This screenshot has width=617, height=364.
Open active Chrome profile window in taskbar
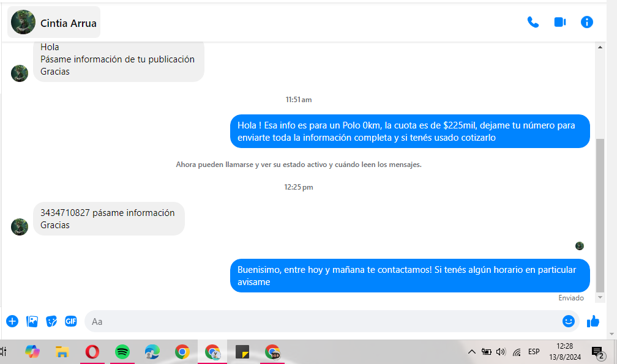click(x=212, y=351)
